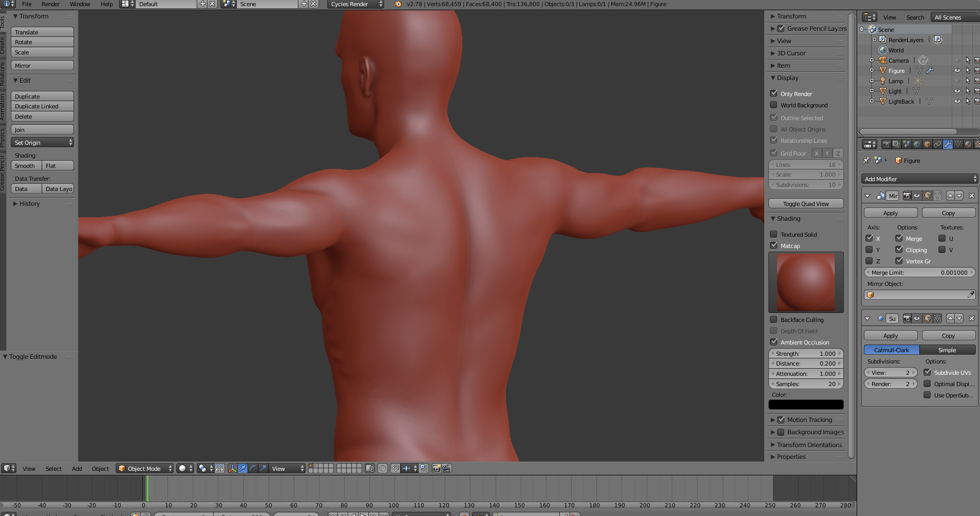Open the Object Constraints chain-link tab

pos(937,144)
